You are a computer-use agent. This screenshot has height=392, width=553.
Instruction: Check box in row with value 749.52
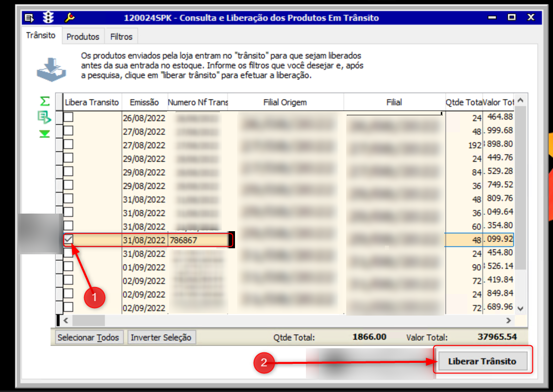(68, 185)
